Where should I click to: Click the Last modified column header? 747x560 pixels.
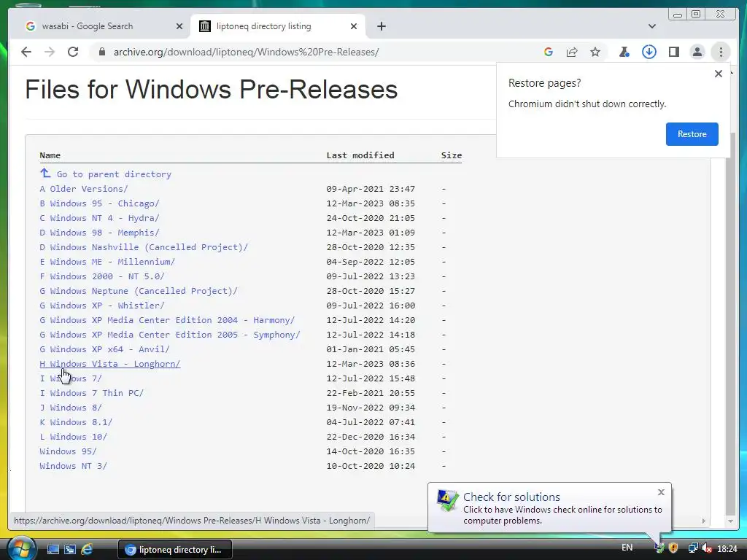pyautogui.click(x=360, y=155)
